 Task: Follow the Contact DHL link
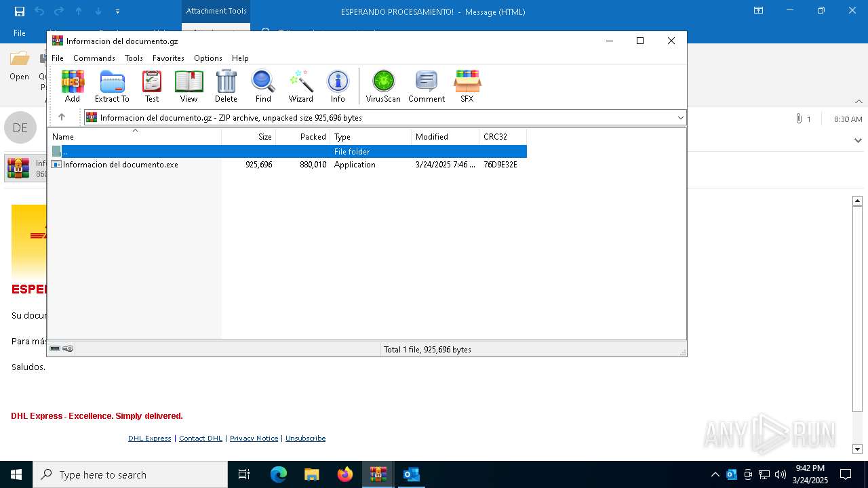201,438
